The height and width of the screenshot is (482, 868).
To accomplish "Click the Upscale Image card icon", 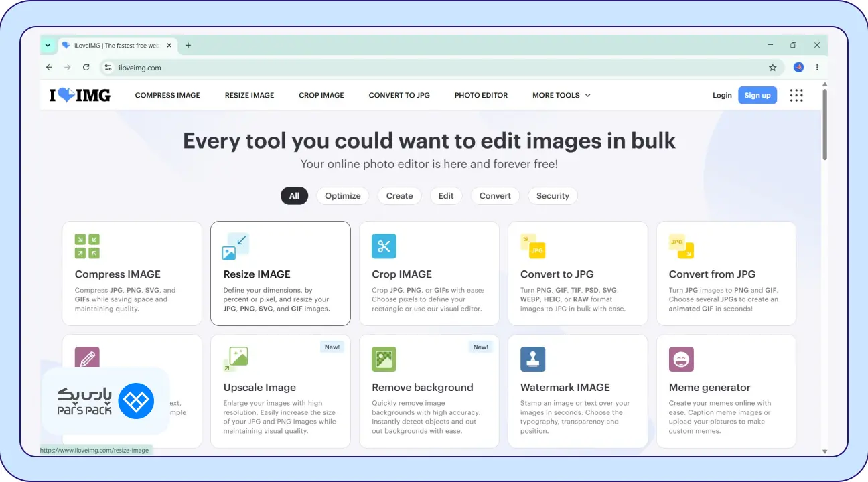I will [x=236, y=359].
